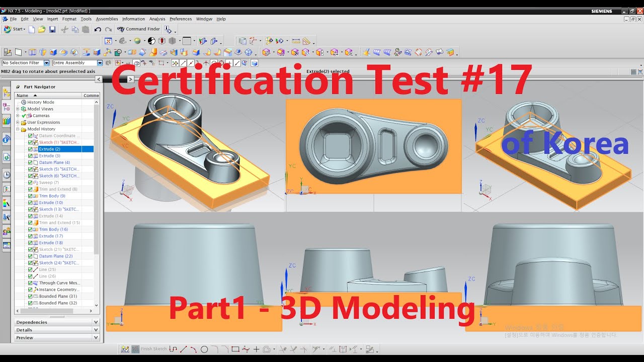Screen dimensions: 644x362
Task: Select Through Curve Mesh feature row
Action: [59, 283]
